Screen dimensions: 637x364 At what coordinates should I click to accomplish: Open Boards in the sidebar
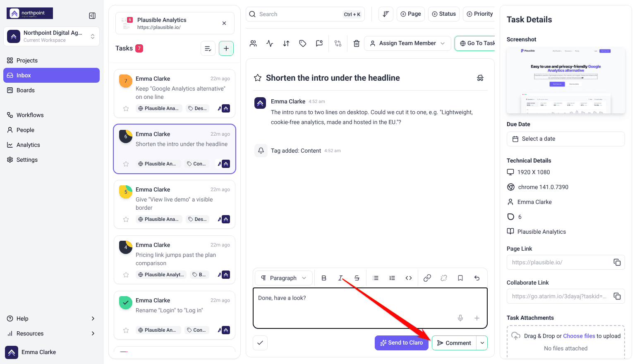click(51, 90)
